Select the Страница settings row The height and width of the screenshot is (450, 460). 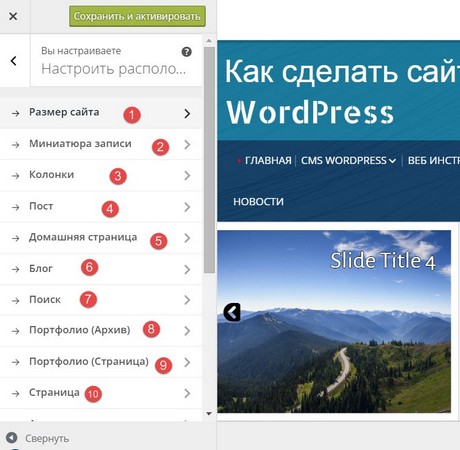tap(101, 393)
